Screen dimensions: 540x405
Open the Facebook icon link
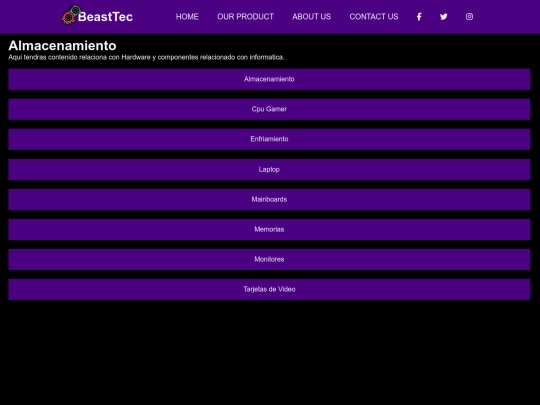pyautogui.click(x=419, y=17)
